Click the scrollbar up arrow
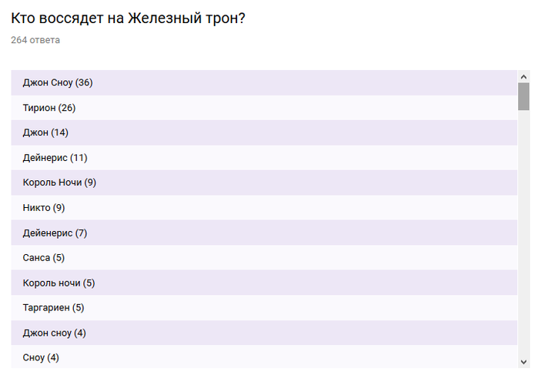The height and width of the screenshot is (392, 539). 524,77
